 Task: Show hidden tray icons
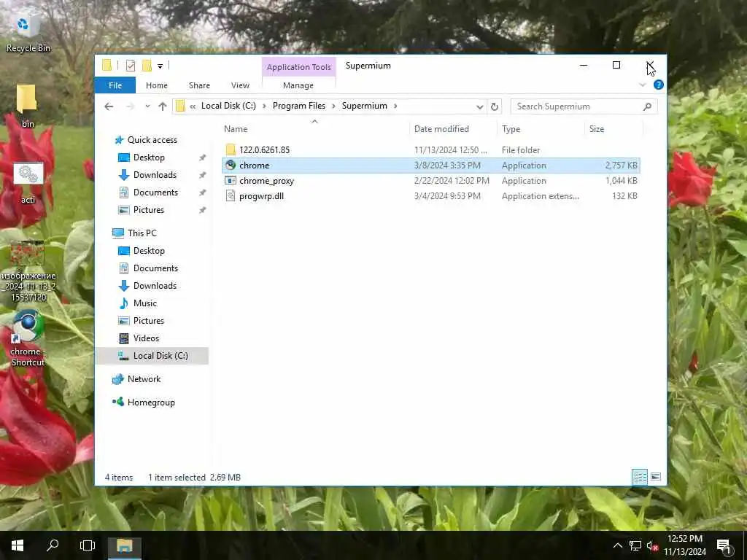617,545
